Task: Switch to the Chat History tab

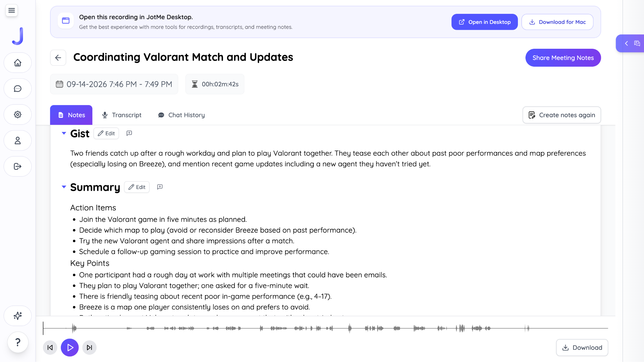Action: (181, 115)
